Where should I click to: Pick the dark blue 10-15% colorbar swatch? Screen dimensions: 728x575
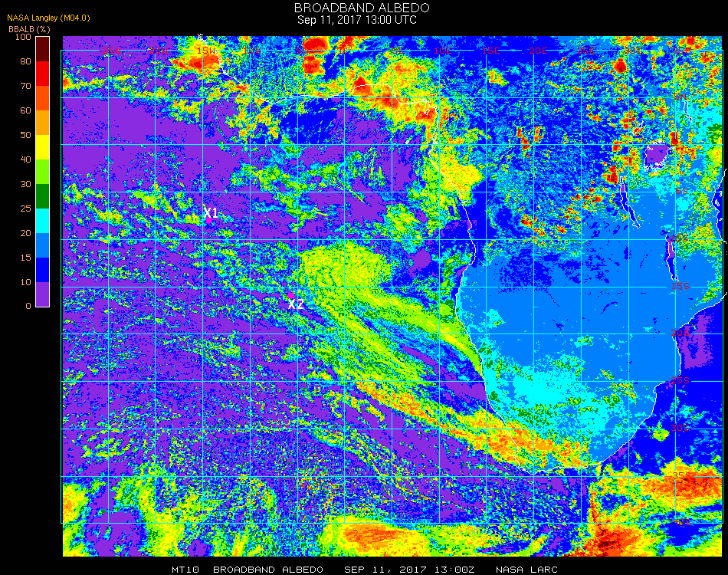click(x=43, y=270)
